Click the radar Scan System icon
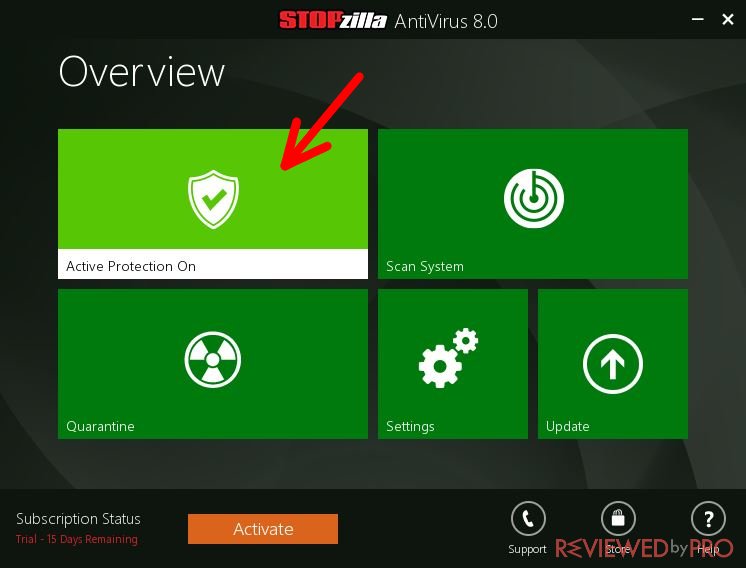 (x=533, y=198)
